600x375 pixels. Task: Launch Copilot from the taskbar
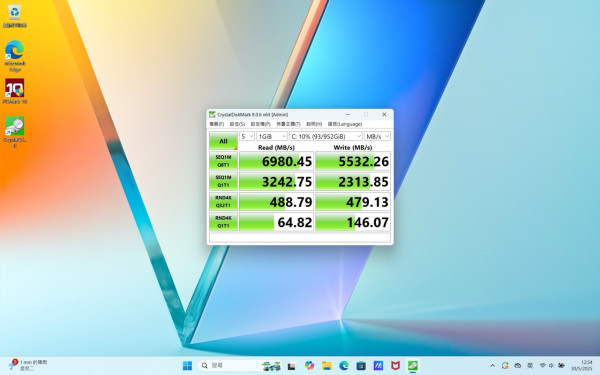pyautogui.click(x=310, y=365)
